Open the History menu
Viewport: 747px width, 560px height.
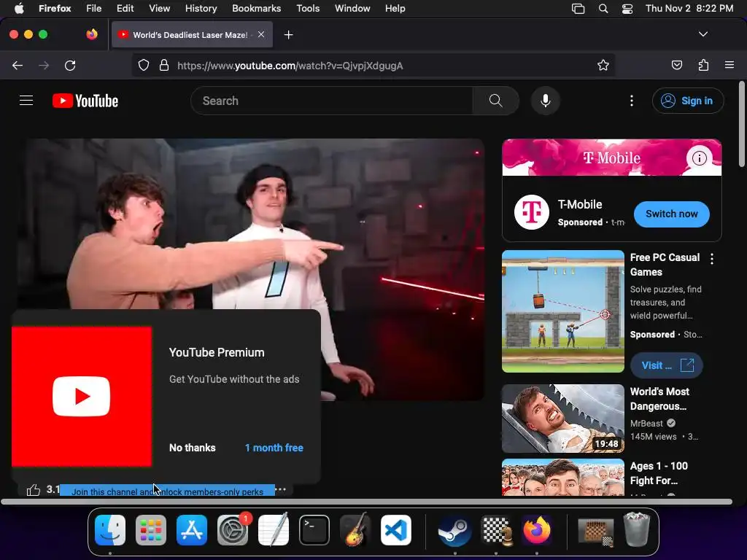201,8
